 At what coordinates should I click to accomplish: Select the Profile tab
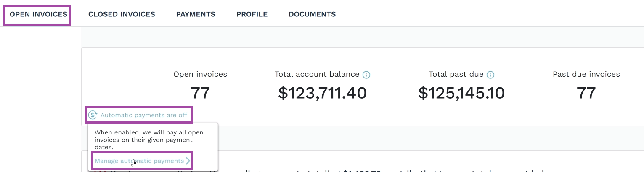coord(252,14)
